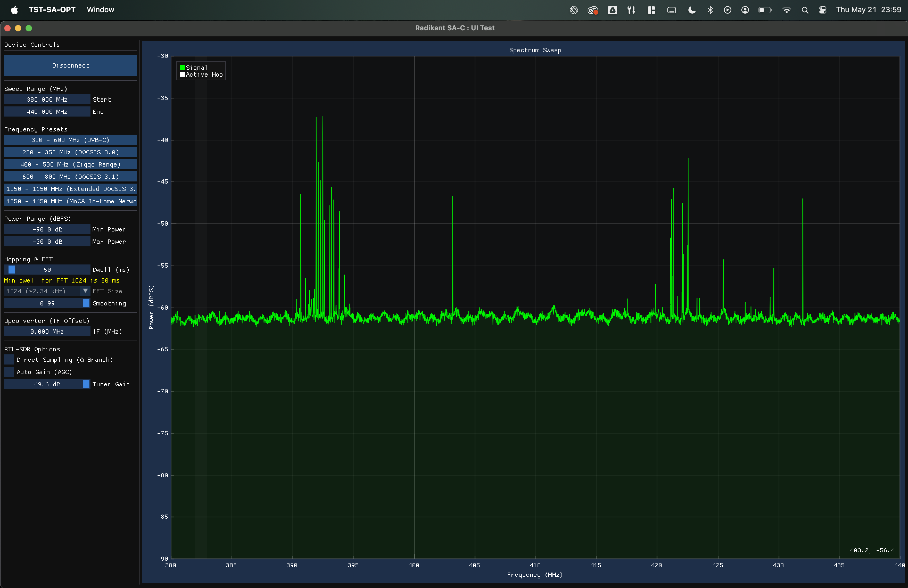This screenshot has height=588, width=908.
Task: Show the date and time panel
Action: pyautogui.click(x=869, y=10)
